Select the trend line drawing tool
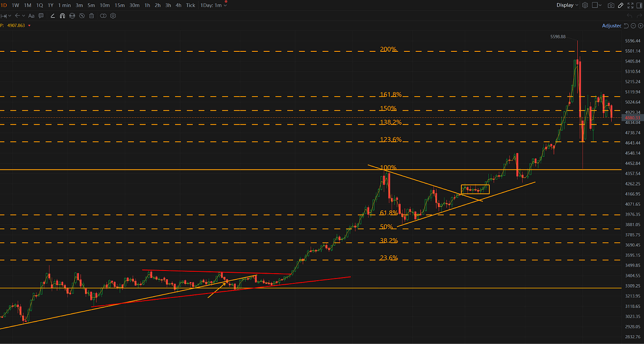Viewport: 644px width, 344px height. point(53,15)
